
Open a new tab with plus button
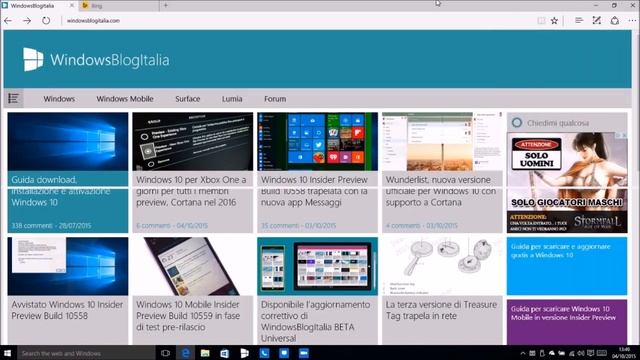pyautogui.click(x=166, y=5)
